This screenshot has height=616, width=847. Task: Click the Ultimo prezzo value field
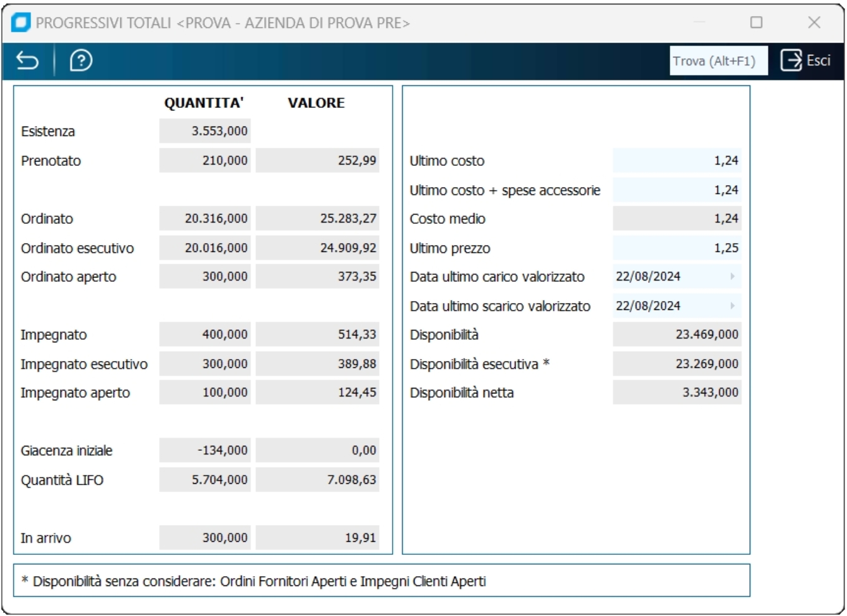click(677, 248)
